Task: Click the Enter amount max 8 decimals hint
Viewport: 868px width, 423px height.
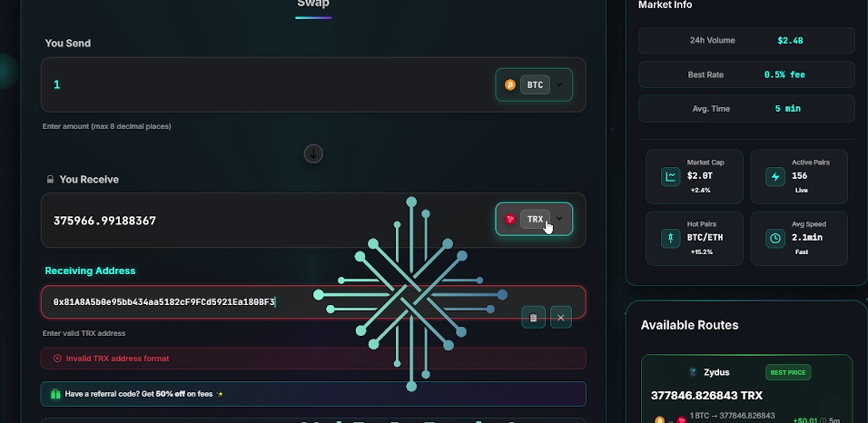Action: pyautogui.click(x=107, y=126)
